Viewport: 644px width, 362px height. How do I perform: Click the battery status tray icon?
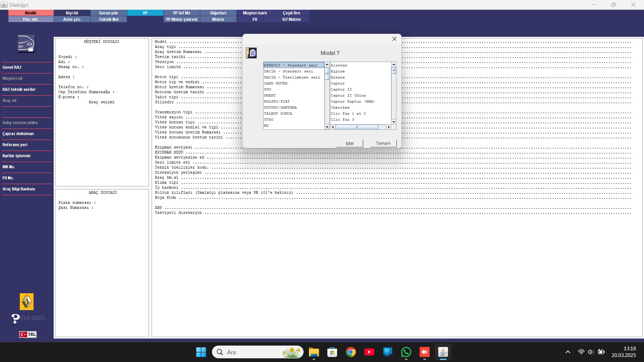[x=601, y=352]
